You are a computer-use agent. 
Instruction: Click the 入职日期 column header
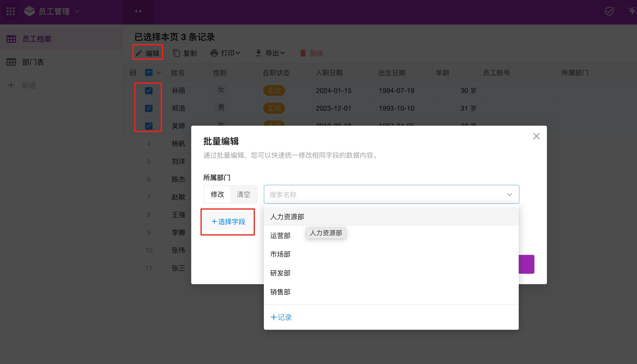click(329, 73)
